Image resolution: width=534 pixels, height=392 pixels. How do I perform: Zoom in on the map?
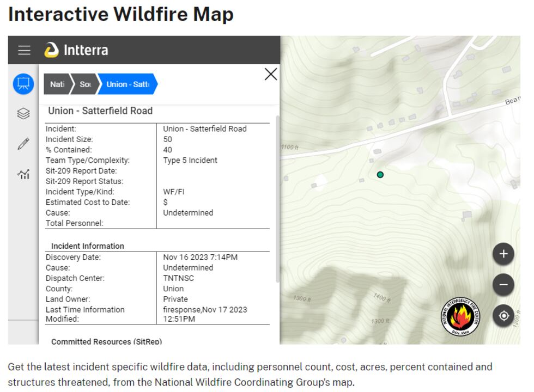tap(503, 254)
